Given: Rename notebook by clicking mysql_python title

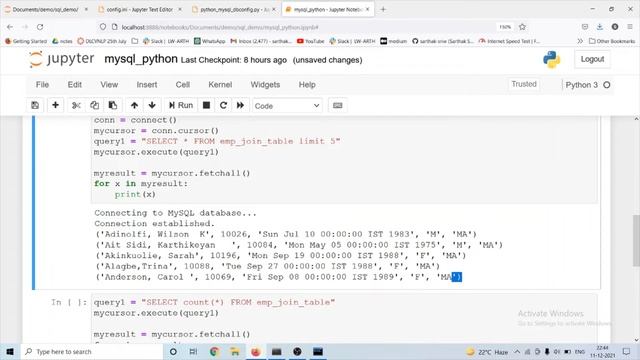Looking at the screenshot, I should point(141,59).
